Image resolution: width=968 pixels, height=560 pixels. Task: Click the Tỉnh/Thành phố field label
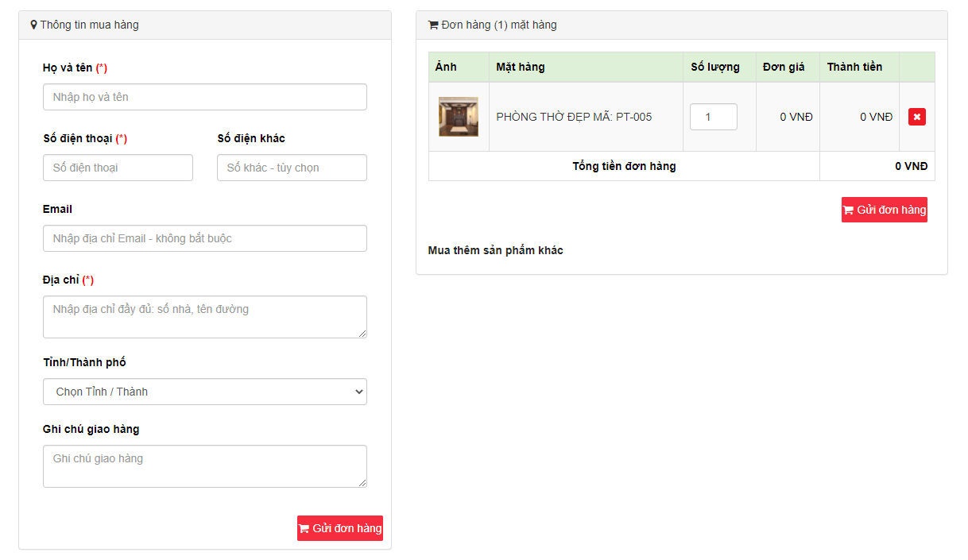[x=84, y=362]
